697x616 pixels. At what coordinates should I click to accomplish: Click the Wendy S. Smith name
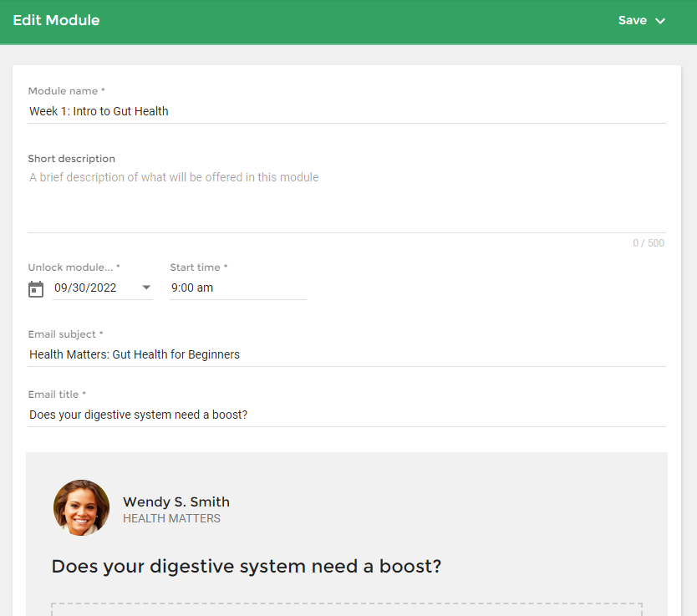click(x=176, y=501)
